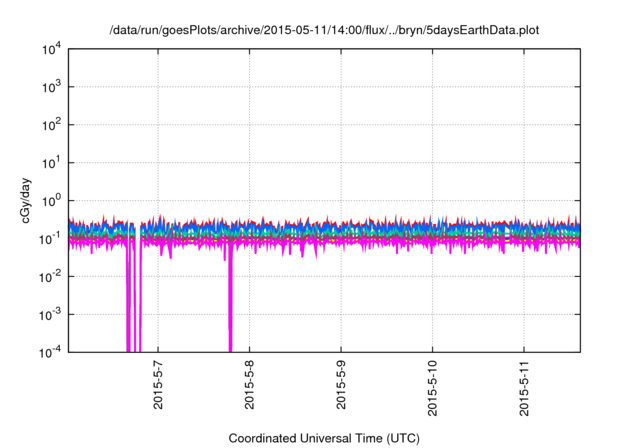Click the 10^0 y-axis tick label
The width and height of the screenshot is (640, 448).
pyautogui.click(x=52, y=201)
